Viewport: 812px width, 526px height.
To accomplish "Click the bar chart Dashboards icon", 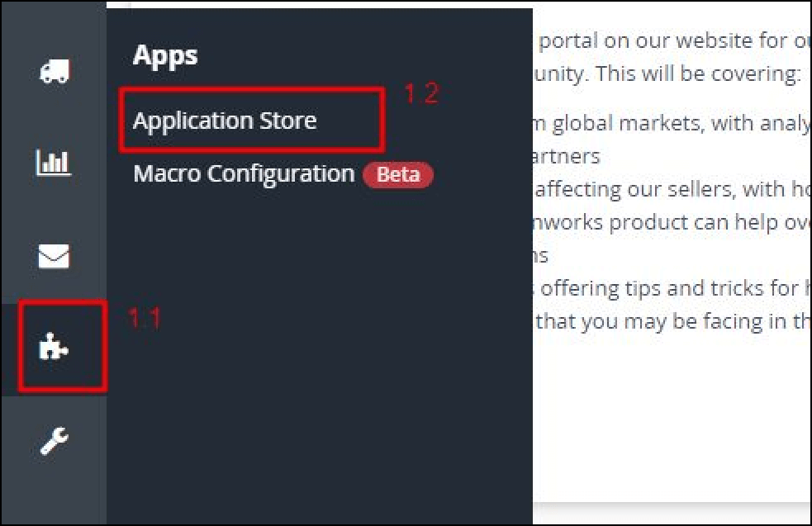I will click(55, 163).
